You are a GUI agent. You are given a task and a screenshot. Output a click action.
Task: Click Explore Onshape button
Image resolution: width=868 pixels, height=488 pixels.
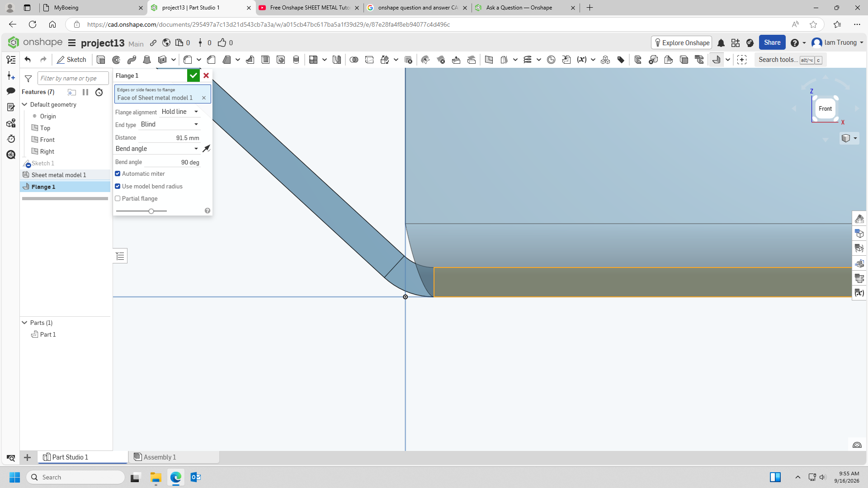click(x=682, y=42)
